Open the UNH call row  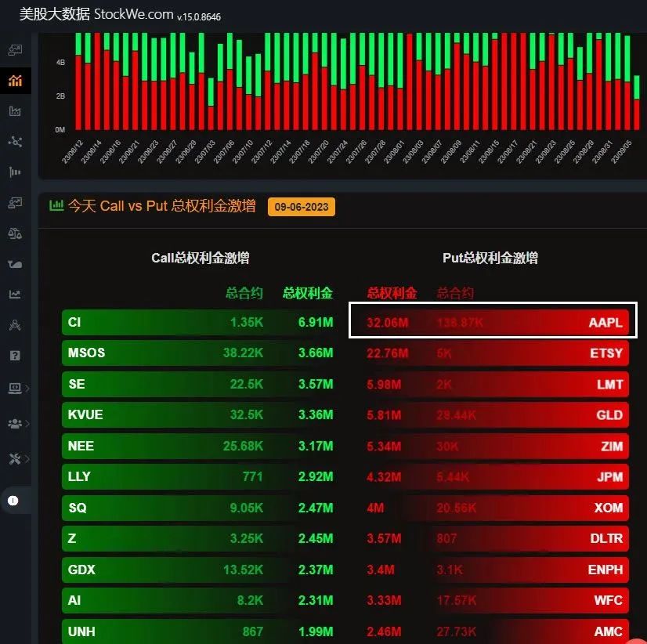click(200, 631)
